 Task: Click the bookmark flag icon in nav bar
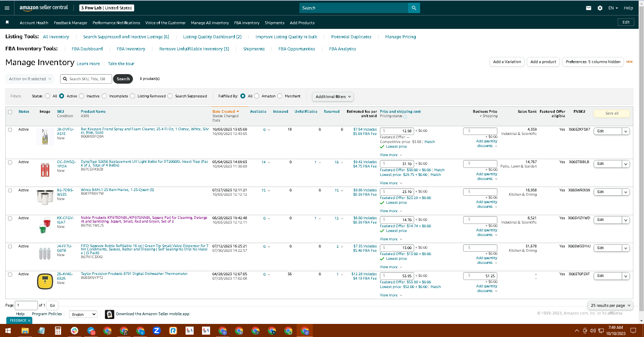click(7, 22)
